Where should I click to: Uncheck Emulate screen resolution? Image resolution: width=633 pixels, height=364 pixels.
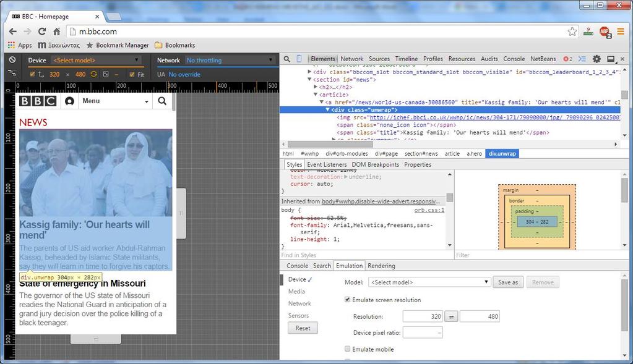click(347, 300)
